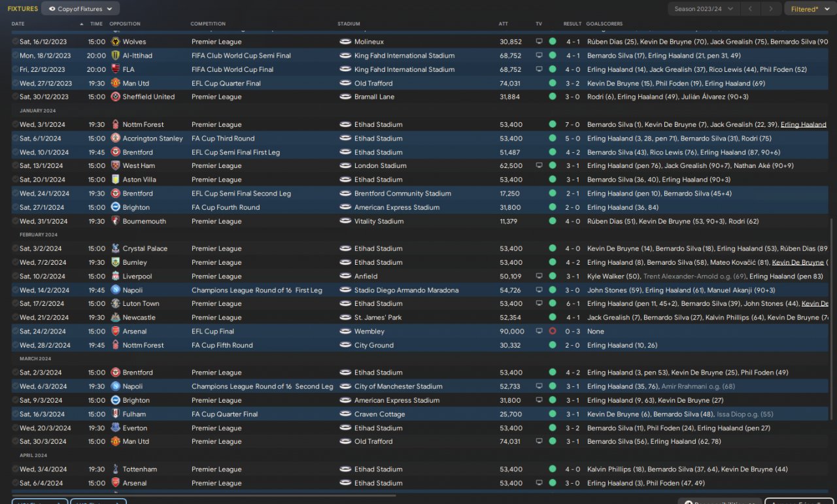Click the West Ham club badge
Screen dimensions: 837x504
116,166
